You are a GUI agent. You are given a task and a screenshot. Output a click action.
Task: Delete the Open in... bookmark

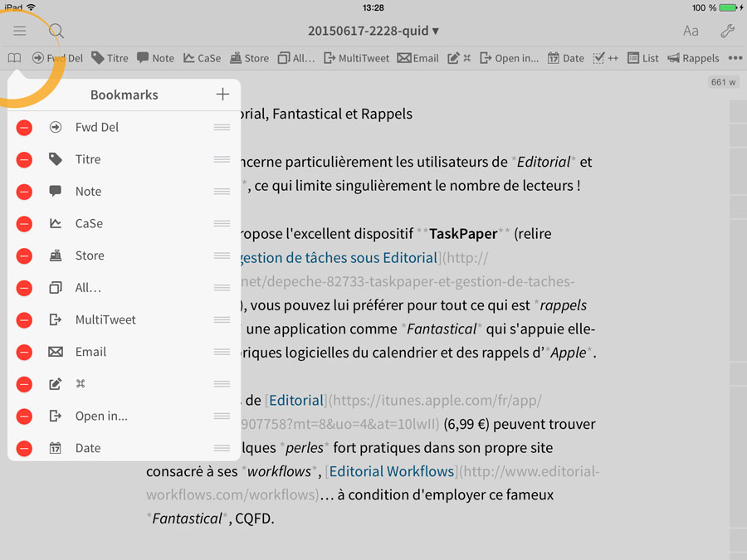(24, 416)
